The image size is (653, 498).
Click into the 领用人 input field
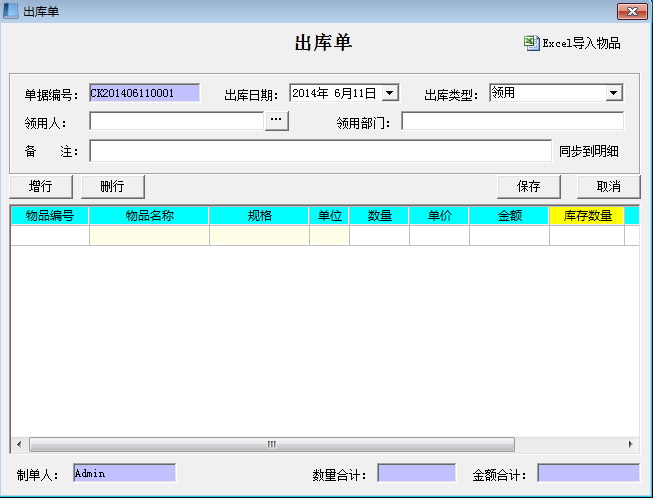coord(177,121)
